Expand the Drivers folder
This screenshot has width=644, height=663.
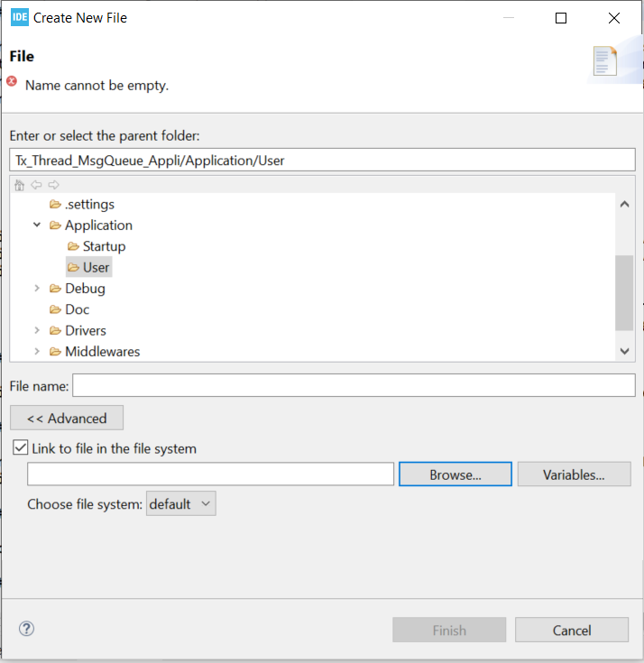click(x=37, y=330)
